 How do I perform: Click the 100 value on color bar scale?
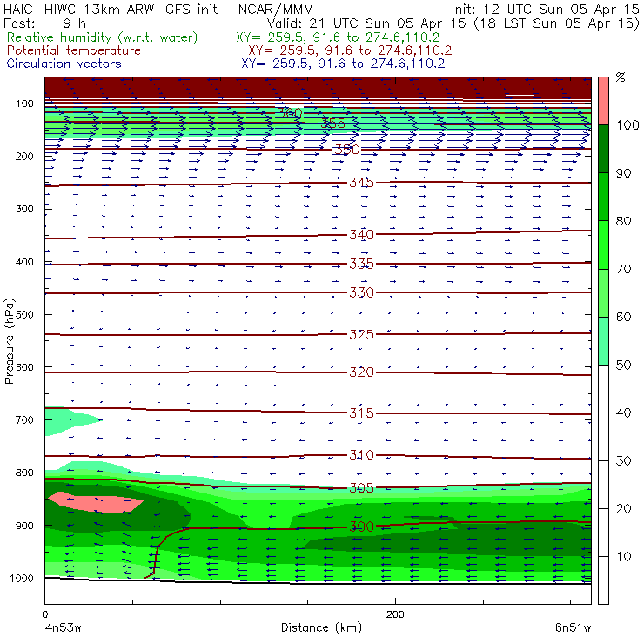[x=628, y=124]
